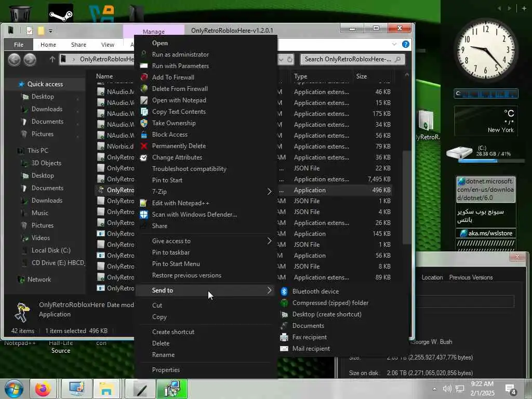Click the Explorer back arrow button
The height and width of the screenshot is (399, 532).
click(x=14, y=60)
